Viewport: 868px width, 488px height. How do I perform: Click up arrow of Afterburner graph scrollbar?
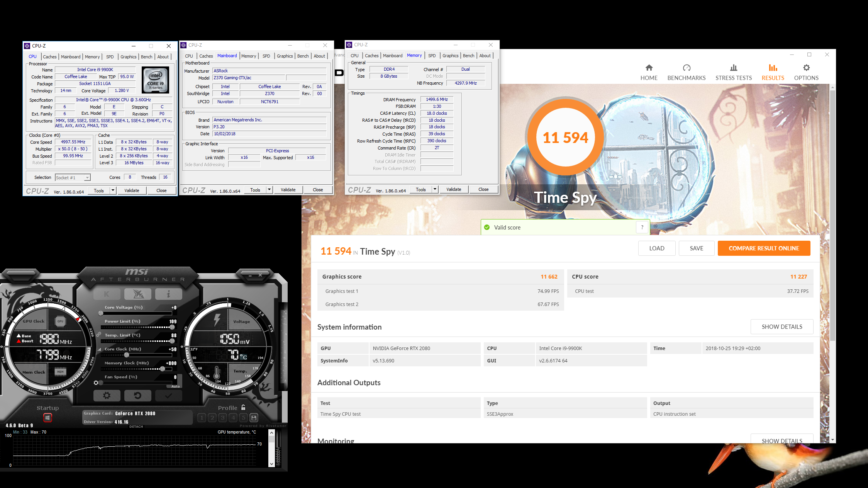pyautogui.click(x=271, y=433)
